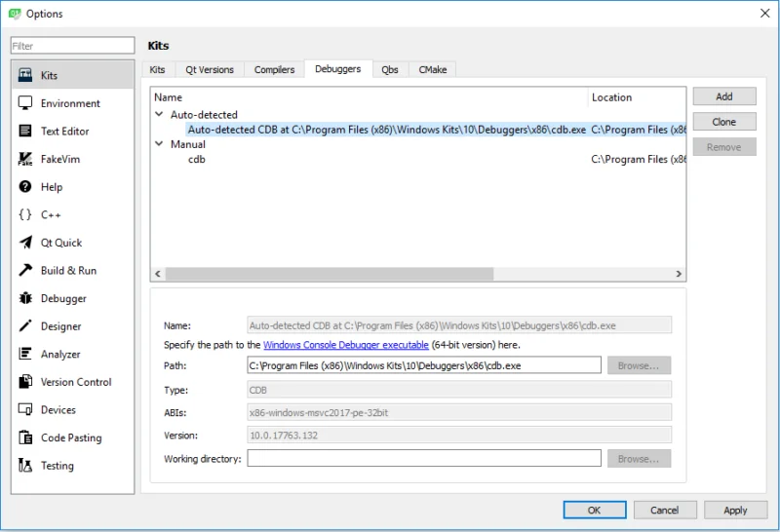Click the Text Editor sidebar icon
780x532 pixels.
[25, 131]
